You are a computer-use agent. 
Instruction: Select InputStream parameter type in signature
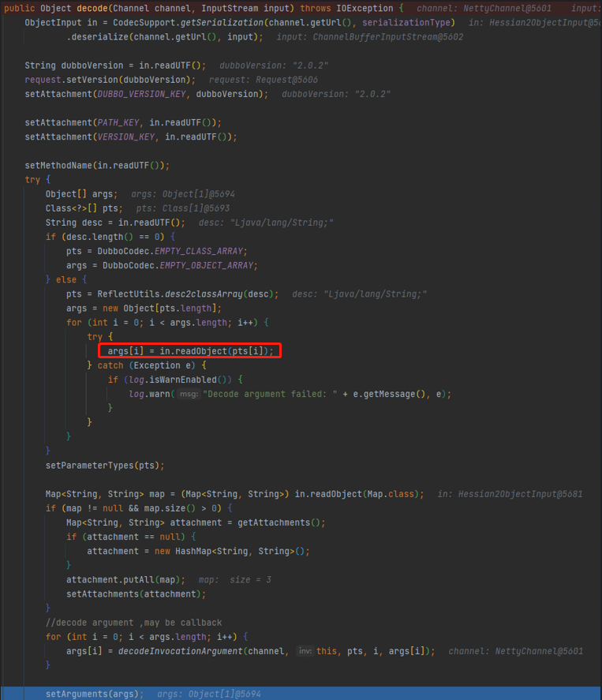pyautogui.click(x=230, y=8)
